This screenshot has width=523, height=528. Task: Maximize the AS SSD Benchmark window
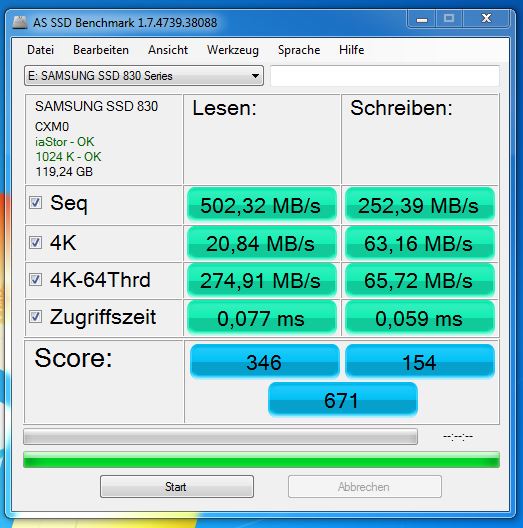pos(449,19)
